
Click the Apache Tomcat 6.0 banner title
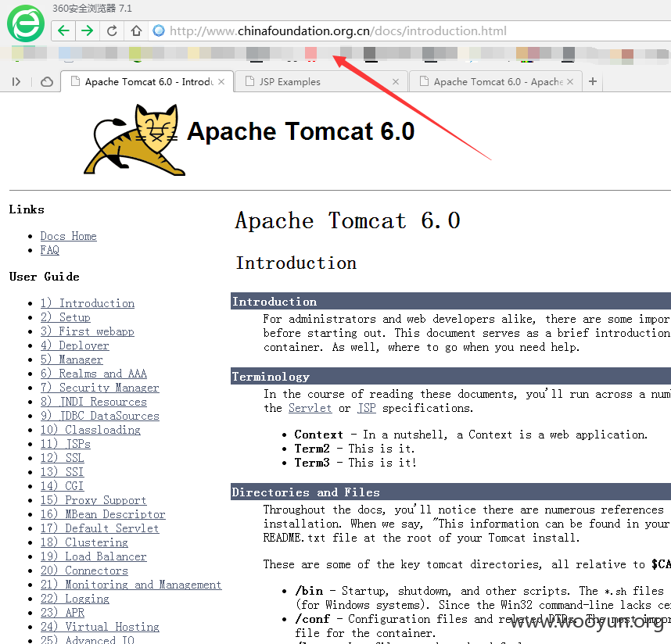point(301,131)
